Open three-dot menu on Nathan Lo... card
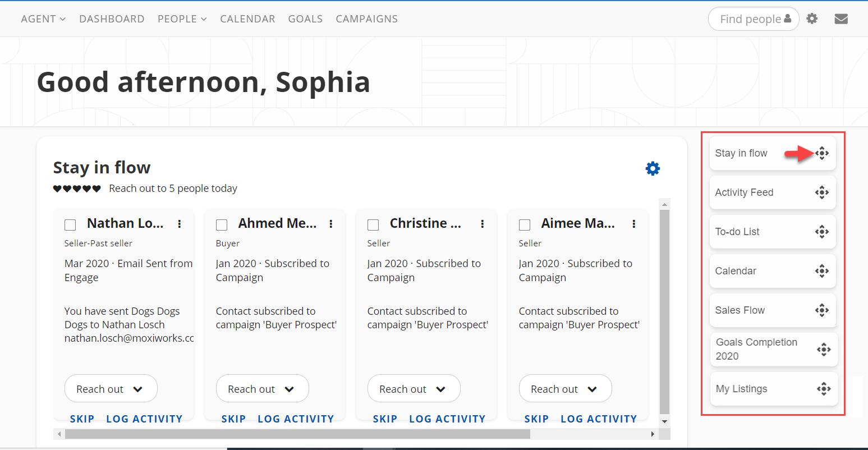 coord(180,224)
